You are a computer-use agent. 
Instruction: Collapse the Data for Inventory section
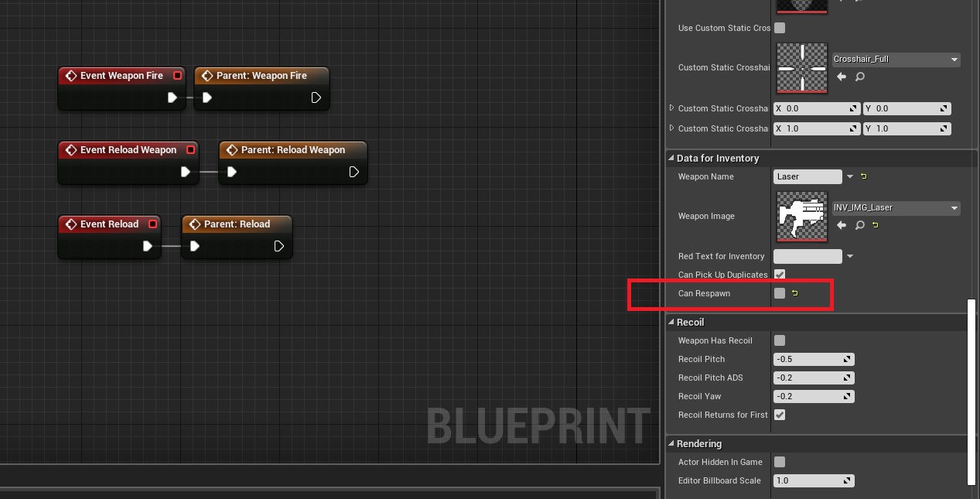pos(671,159)
